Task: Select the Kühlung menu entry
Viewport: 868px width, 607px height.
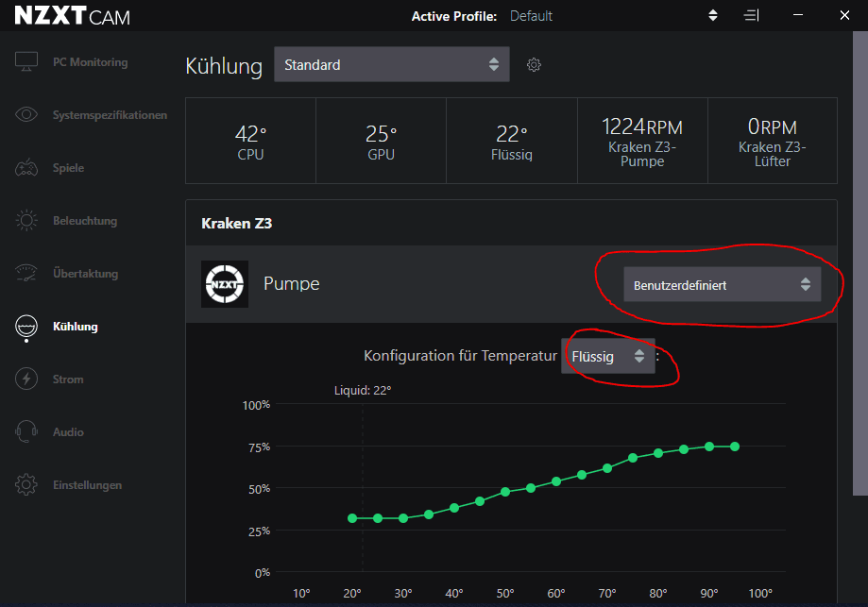Action: [x=76, y=327]
